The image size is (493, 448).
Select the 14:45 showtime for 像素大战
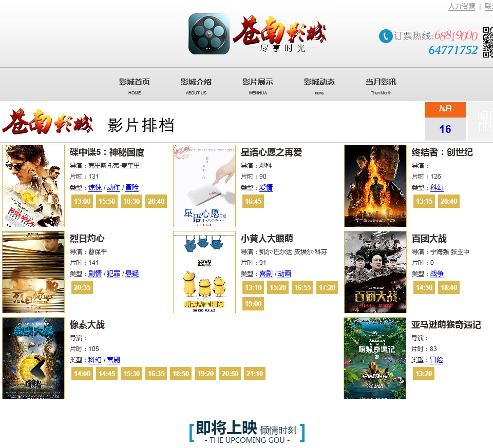(x=107, y=374)
